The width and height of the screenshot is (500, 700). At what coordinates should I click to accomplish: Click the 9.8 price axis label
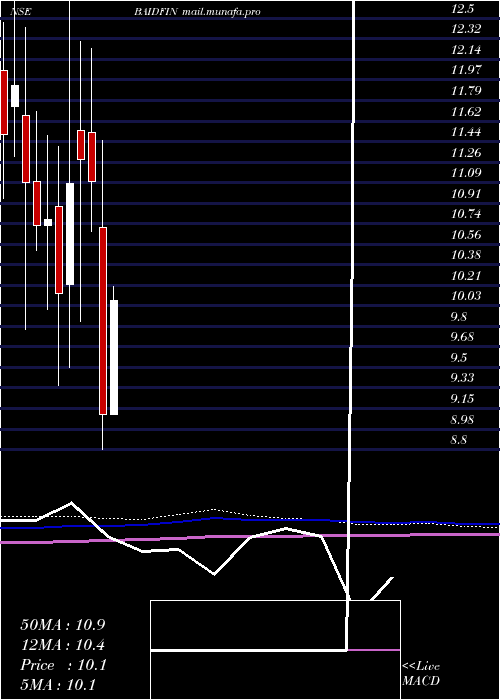click(x=459, y=317)
